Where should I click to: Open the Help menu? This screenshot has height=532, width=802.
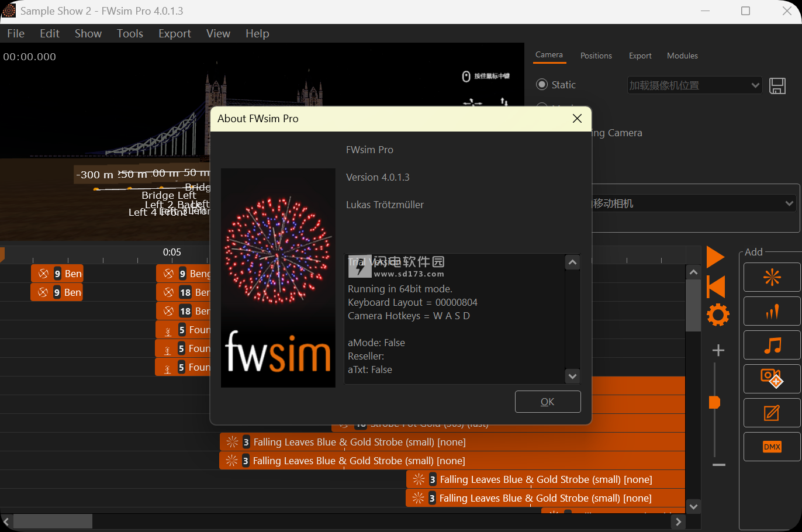pos(257,33)
